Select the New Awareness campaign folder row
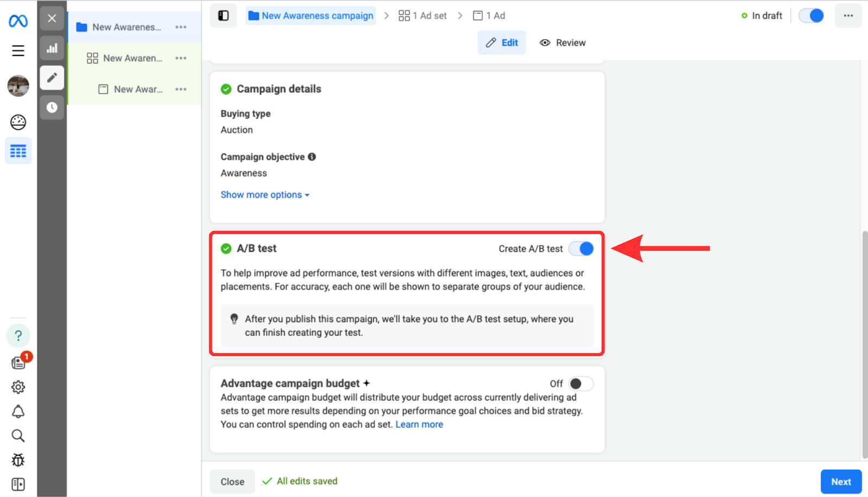 [134, 27]
